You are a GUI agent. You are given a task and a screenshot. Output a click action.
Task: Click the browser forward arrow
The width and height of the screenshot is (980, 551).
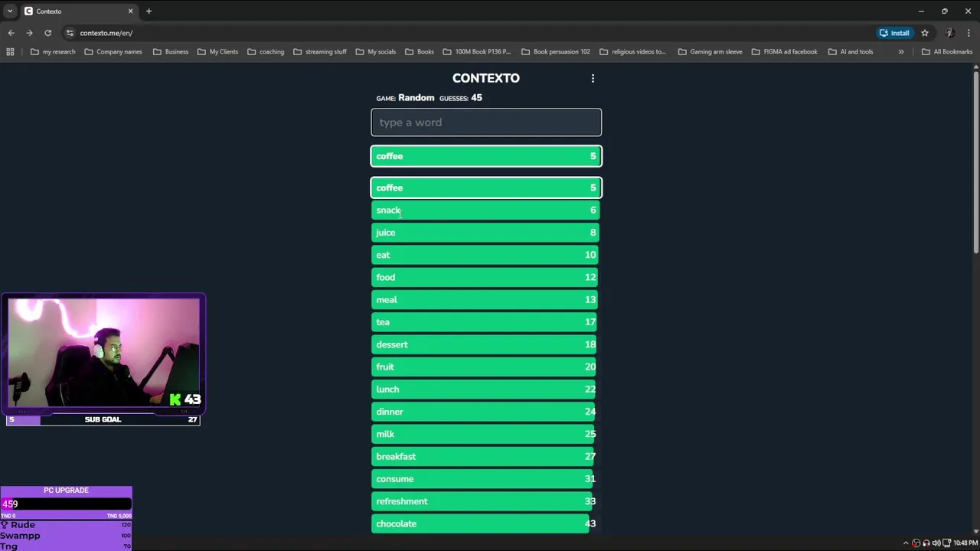pyautogui.click(x=29, y=33)
